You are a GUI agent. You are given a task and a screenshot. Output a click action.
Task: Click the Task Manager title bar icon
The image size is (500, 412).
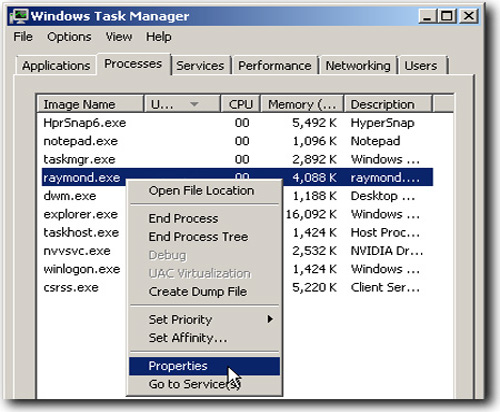[19, 16]
